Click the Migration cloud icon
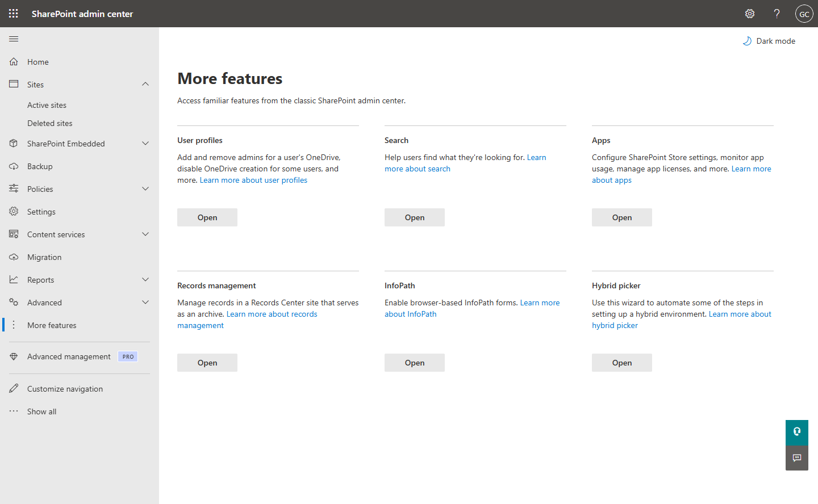818x504 pixels. coord(14,257)
